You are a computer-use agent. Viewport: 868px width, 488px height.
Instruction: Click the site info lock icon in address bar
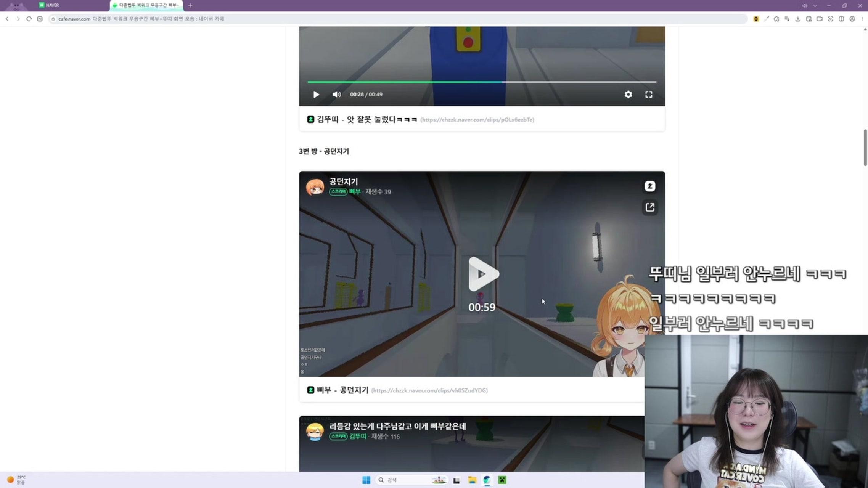click(x=53, y=19)
